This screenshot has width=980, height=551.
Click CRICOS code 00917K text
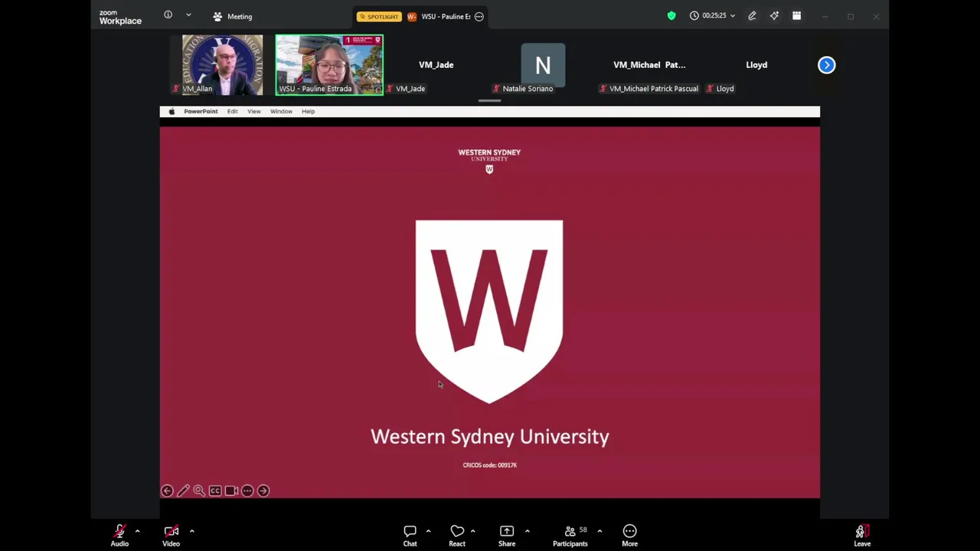490,465
